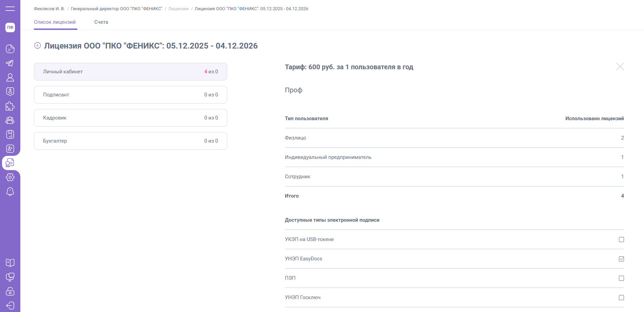644x312 pixels.
Task: Expand the Подписант license row
Action: pyautogui.click(x=130, y=95)
